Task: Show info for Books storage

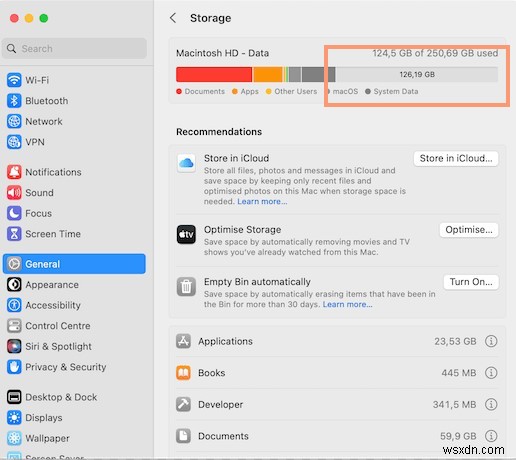Action: pyautogui.click(x=491, y=373)
